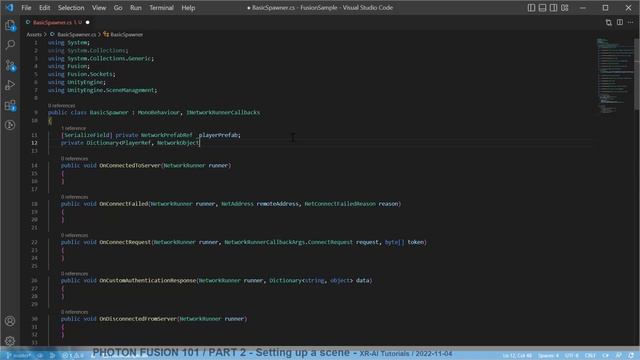Click the Assets breadcrumb
The width and height of the screenshot is (640, 360).
(34, 35)
